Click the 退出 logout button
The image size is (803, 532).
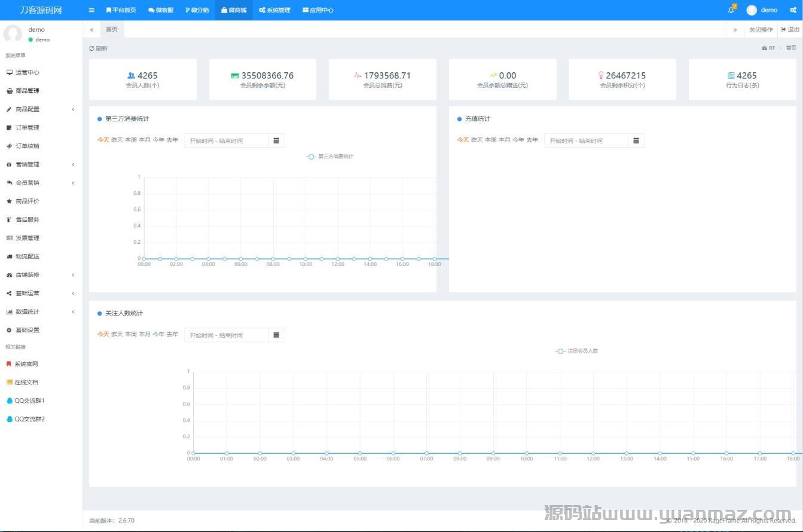[790, 29]
